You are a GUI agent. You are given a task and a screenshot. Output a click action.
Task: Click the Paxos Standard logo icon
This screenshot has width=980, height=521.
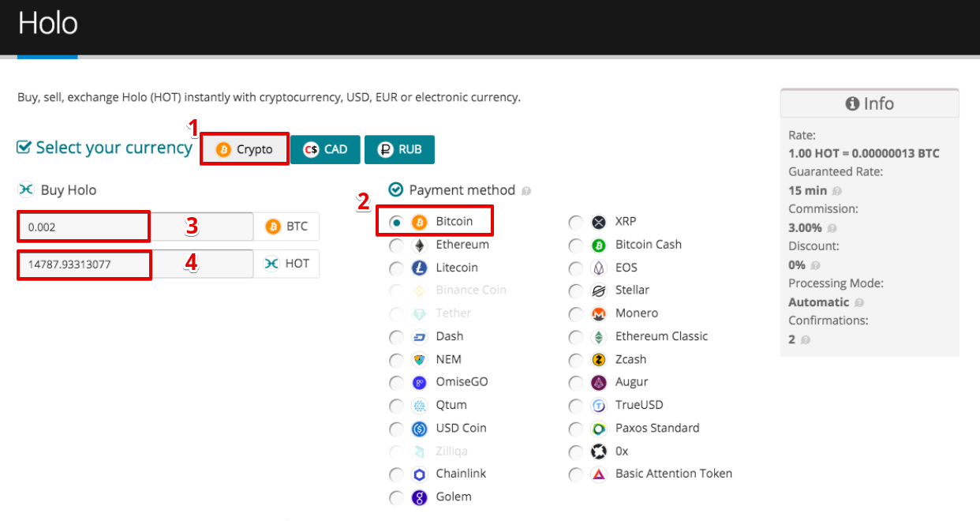tap(599, 429)
